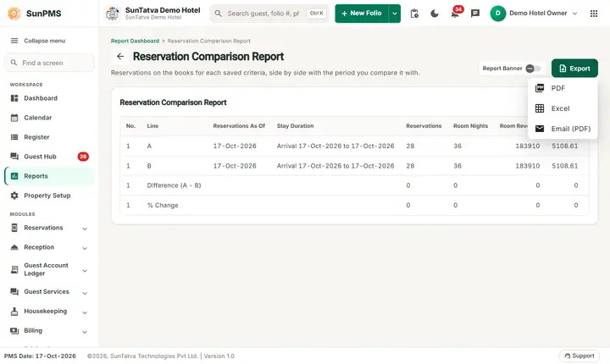Expand the Billing chevron
610x364 pixels.
(x=85, y=332)
